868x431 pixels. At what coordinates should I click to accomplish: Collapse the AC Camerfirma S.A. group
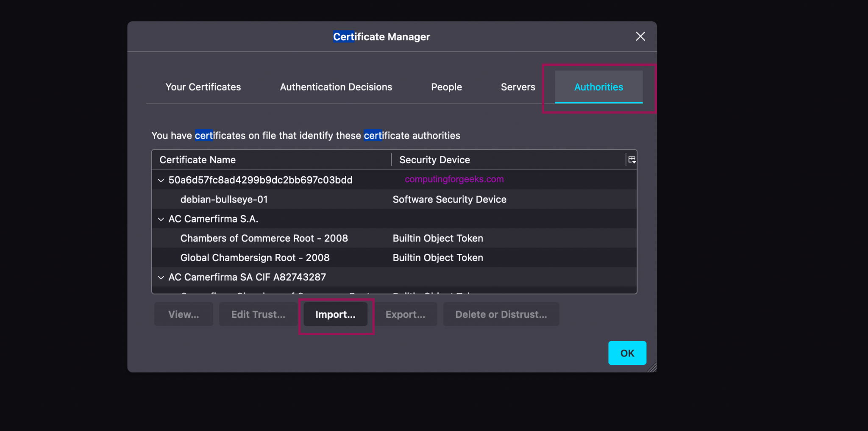point(161,219)
